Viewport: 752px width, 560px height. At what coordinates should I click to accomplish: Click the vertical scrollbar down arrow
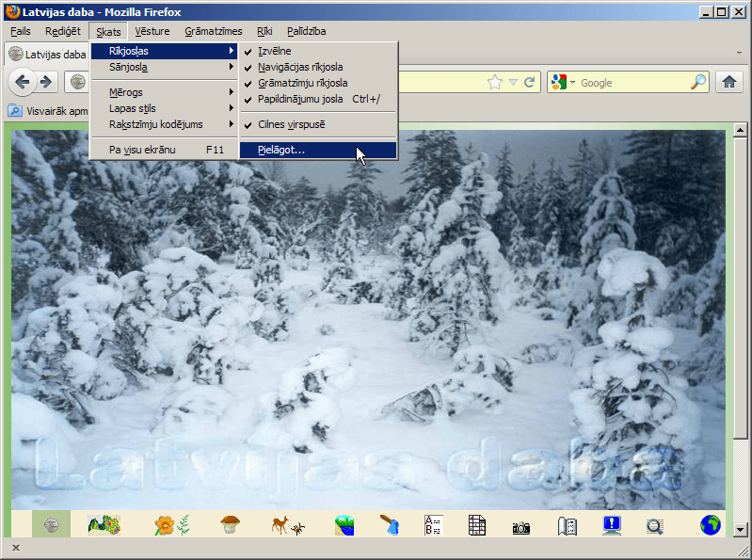741,530
